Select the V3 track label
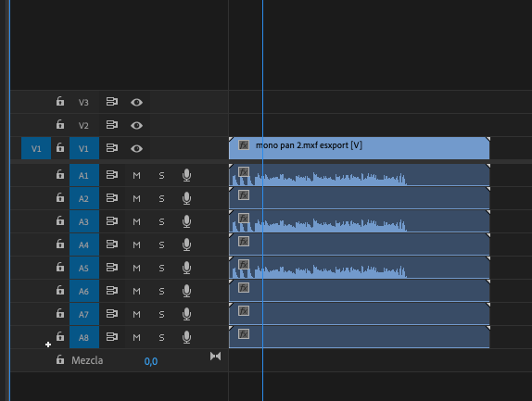This screenshot has height=401, width=532. 83,103
